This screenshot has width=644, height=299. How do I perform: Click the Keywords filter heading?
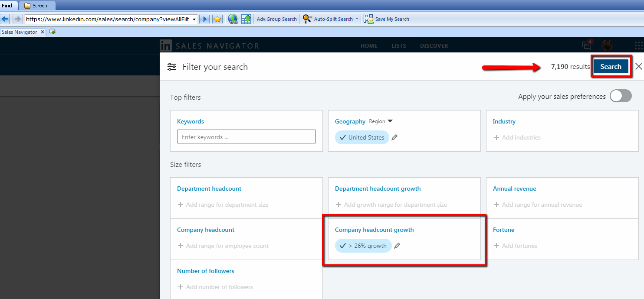(x=191, y=121)
